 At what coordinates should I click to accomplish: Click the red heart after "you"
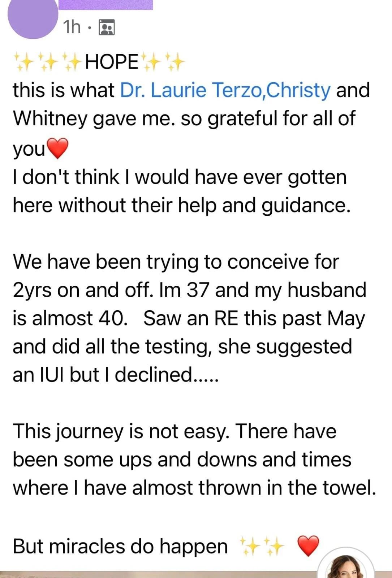point(57,149)
